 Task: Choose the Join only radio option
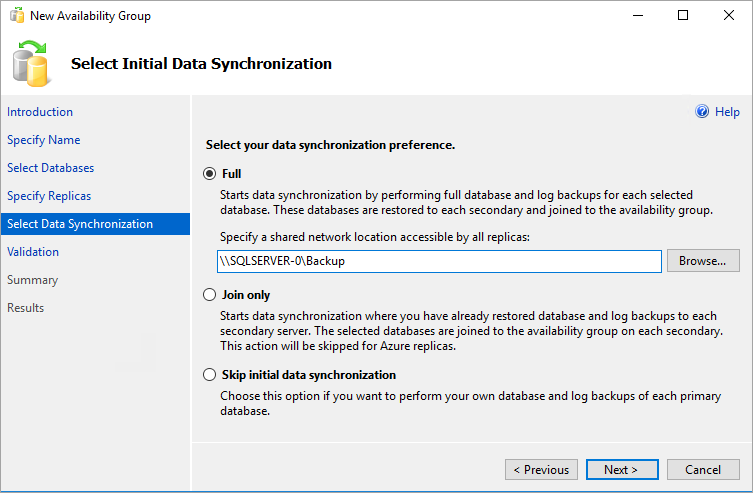tap(209, 295)
